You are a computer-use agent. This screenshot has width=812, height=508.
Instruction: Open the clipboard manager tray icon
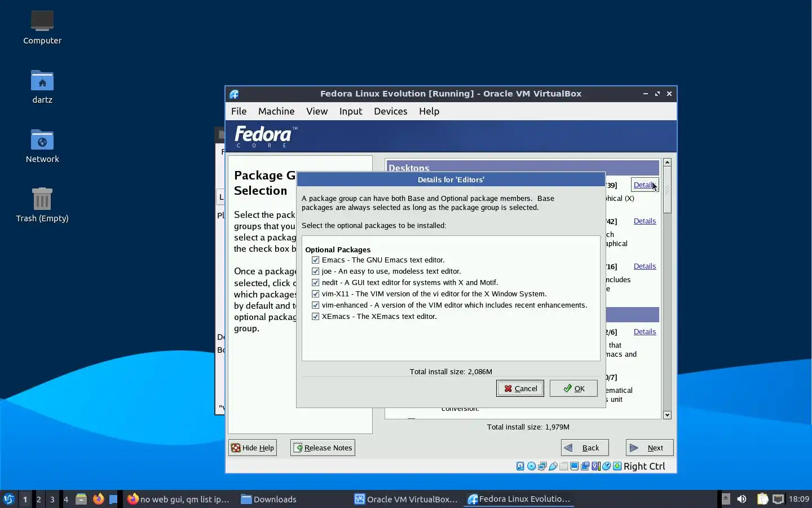point(762,499)
